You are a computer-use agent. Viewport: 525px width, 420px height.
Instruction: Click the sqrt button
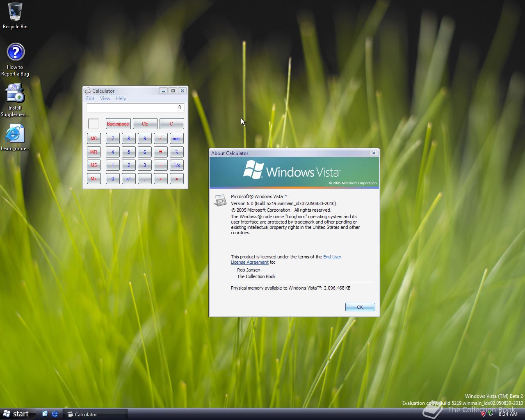click(x=177, y=139)
